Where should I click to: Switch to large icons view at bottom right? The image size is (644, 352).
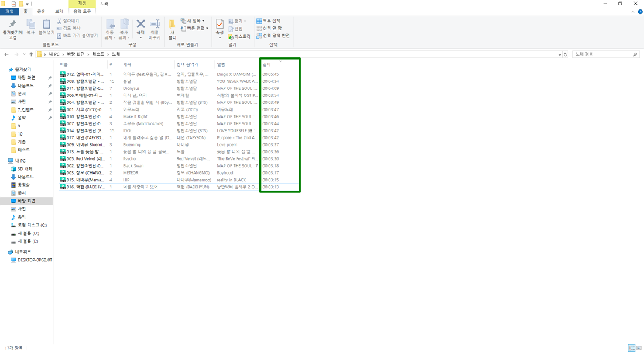pos(639,348)
